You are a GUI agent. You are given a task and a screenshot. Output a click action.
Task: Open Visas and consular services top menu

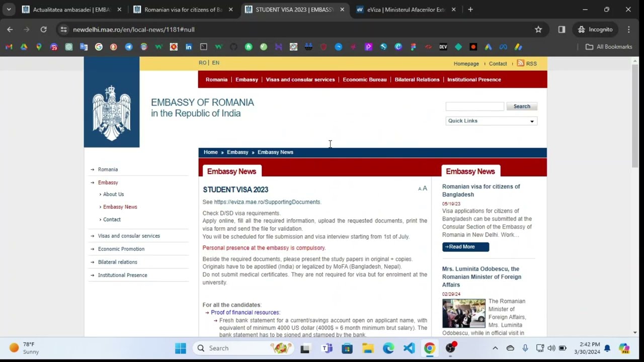pos(300,79)
